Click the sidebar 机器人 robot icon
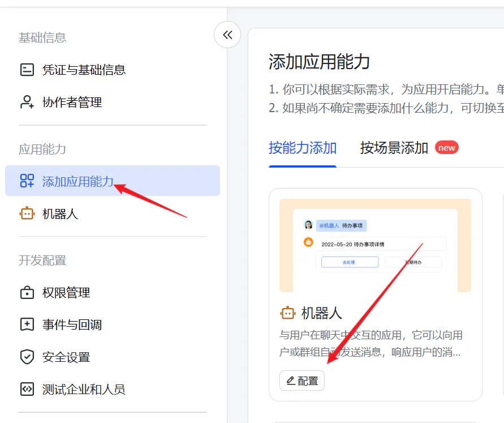This screenshot has height=423, width=504. click(27, 213)
